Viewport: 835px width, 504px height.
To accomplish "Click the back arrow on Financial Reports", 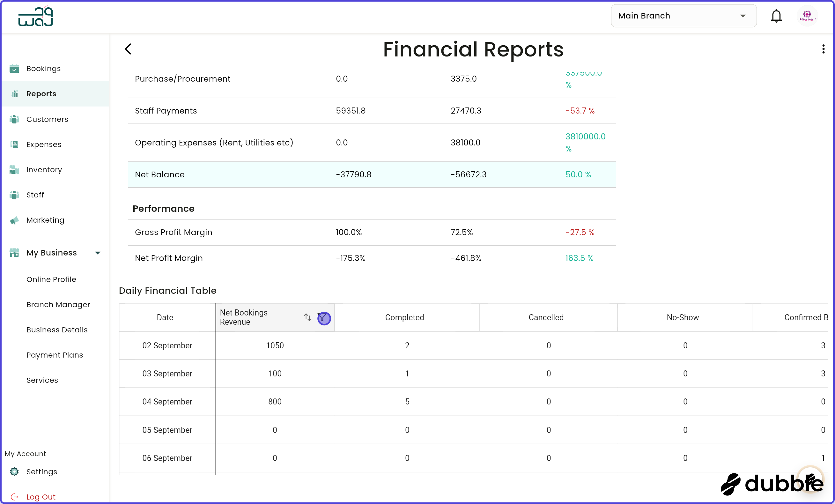I will pos(128,49).
